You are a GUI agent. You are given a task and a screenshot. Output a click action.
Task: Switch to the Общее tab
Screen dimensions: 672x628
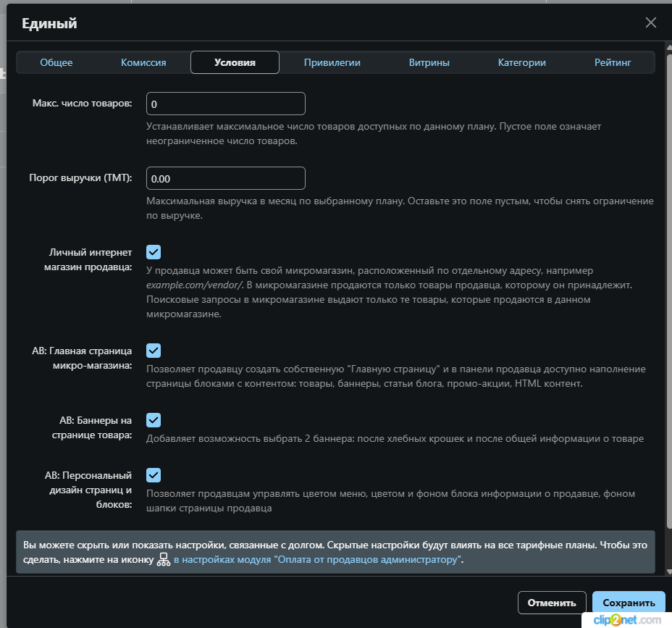[56, 62]
